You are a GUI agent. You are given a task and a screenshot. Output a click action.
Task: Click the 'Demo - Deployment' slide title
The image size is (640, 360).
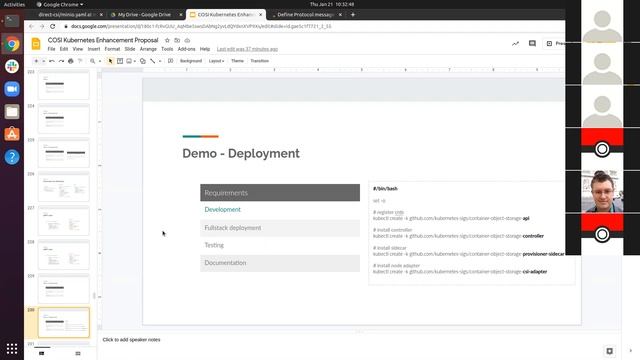[241, 153]
